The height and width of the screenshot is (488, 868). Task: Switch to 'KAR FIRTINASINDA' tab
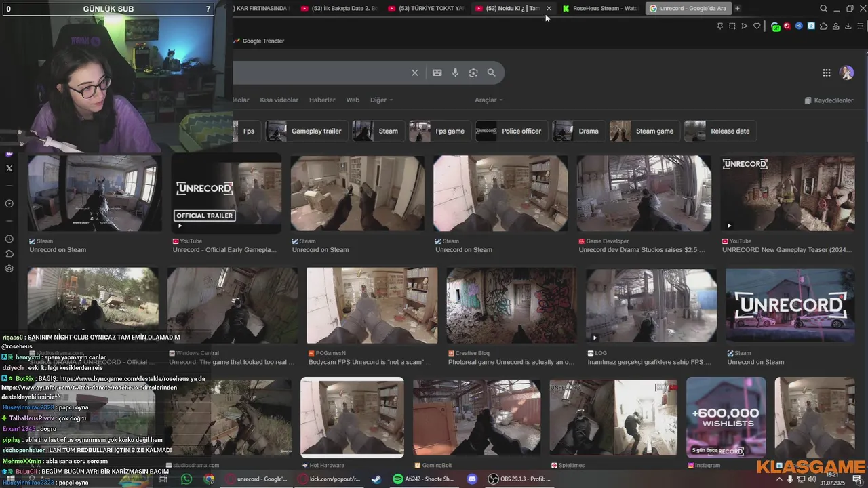click(261, 8)
